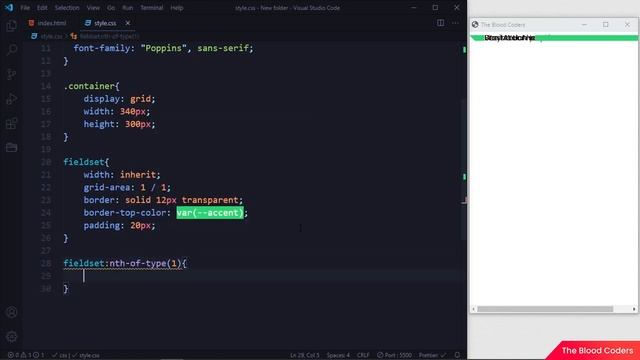Open the File menu
640x360 pixels.
(25, 8)
